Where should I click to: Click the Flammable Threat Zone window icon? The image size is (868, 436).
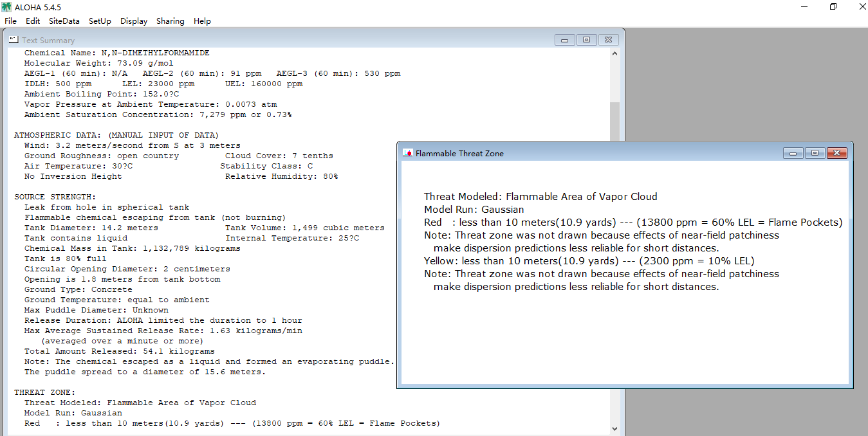coord(407,153)
